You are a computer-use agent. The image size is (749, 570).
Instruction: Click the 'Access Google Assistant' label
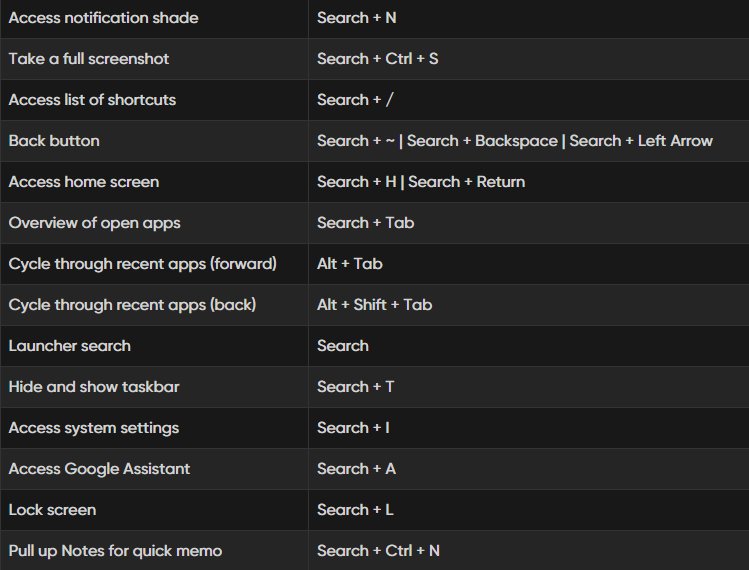(99, 469)
